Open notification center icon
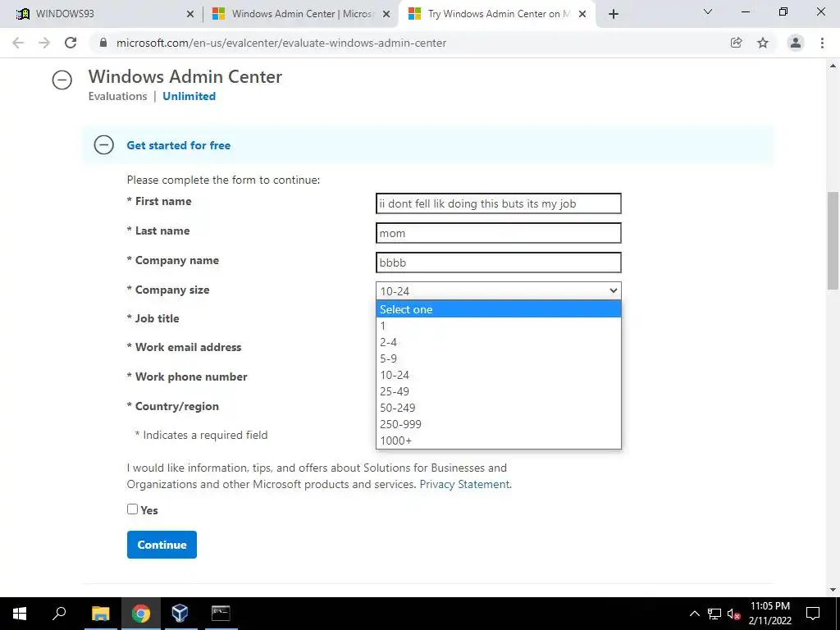Viewport: 840px width, 630px height. (813, 614)
